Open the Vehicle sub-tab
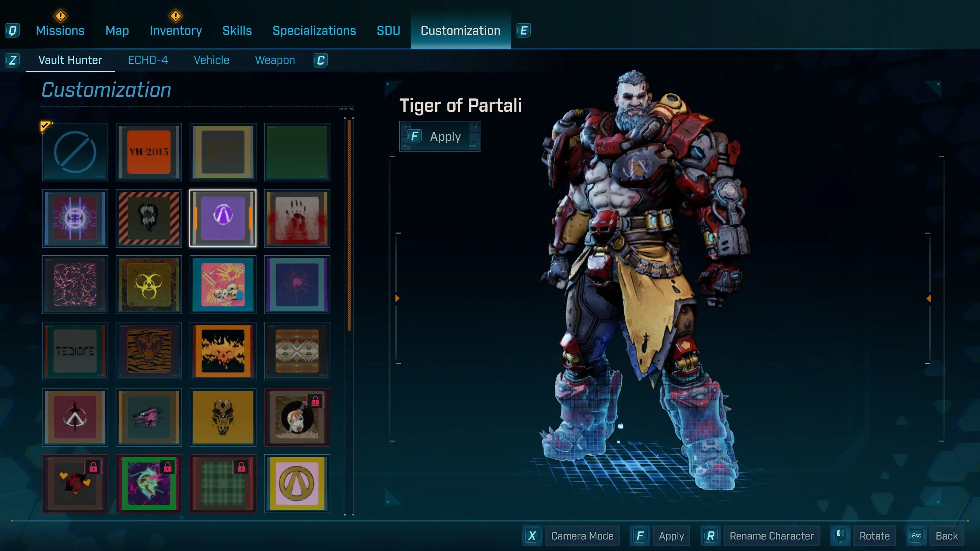This screenshot has height=551, width=980. click(211, 60)
